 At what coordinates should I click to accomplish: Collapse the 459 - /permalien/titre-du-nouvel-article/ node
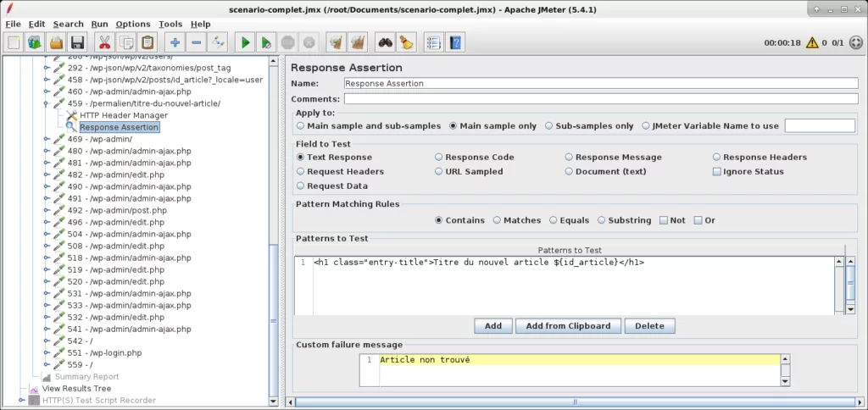(47, 103)
